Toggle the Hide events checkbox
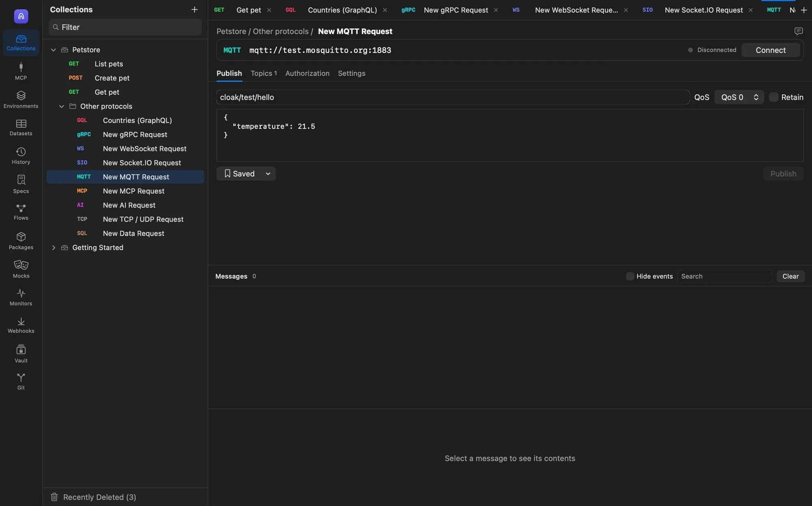 click(630, 276)
